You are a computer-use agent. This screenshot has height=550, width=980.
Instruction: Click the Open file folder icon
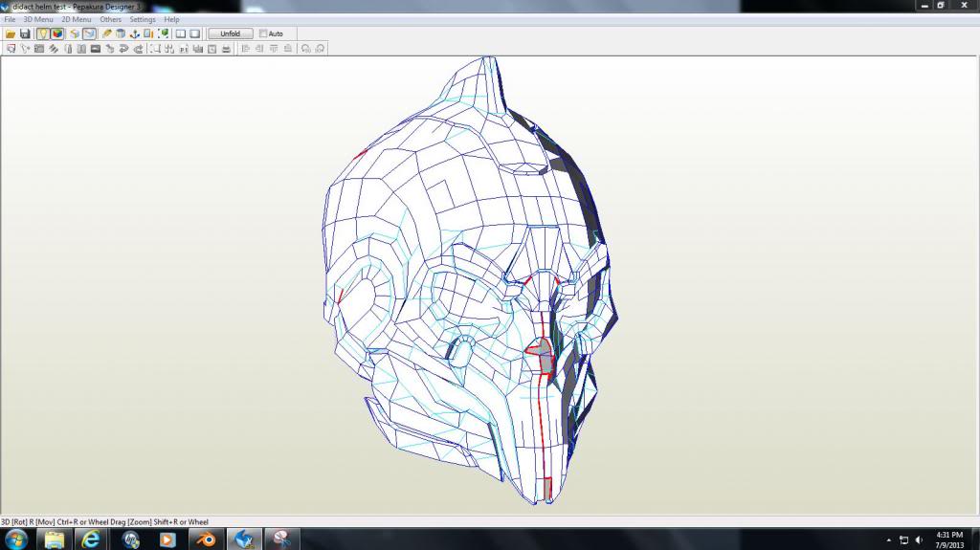[11, 33]
